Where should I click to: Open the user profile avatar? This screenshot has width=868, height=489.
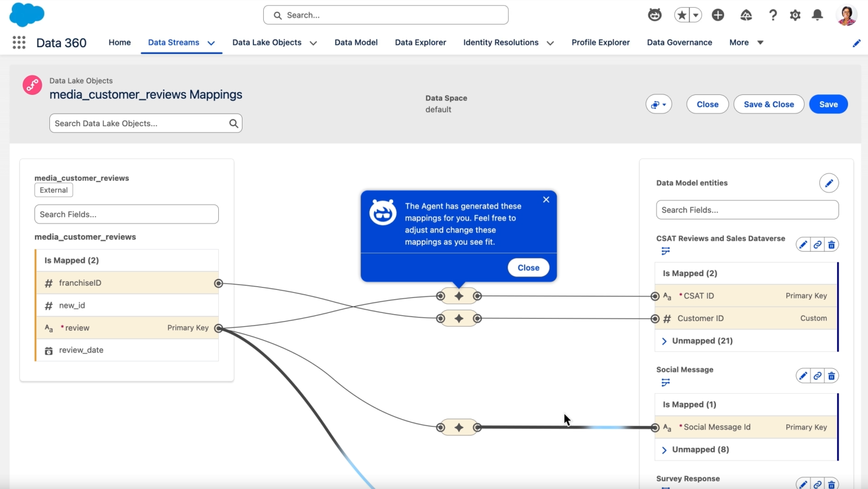click(x=846, y=15)
